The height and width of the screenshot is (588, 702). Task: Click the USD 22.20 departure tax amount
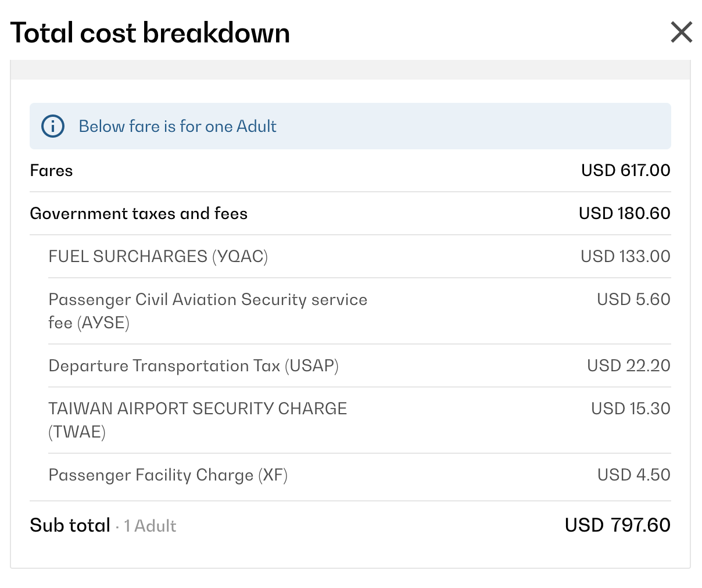pyautogui.click(x=628, y=365)
